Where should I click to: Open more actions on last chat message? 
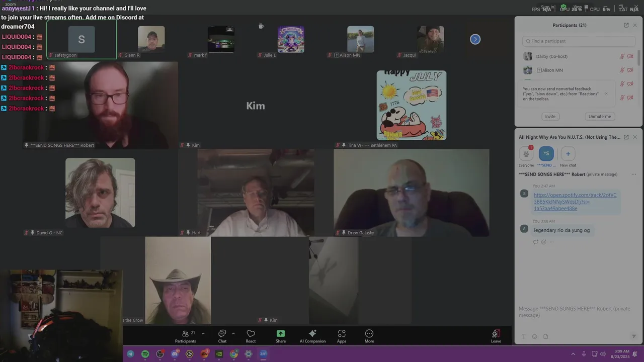click(x=552, y=242)
